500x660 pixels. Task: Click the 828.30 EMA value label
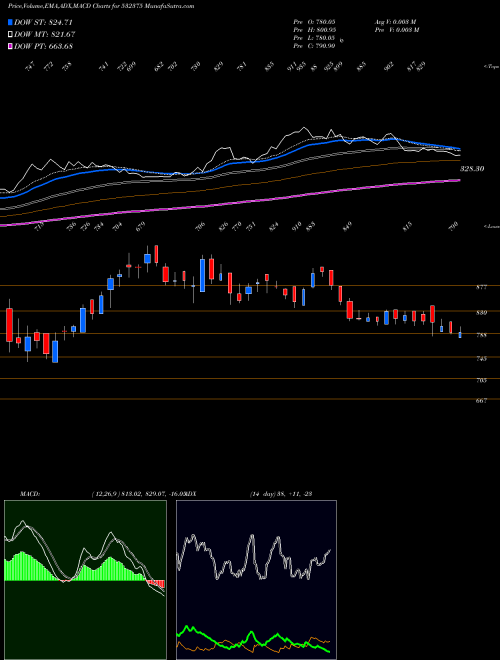[x=472, y=169]
